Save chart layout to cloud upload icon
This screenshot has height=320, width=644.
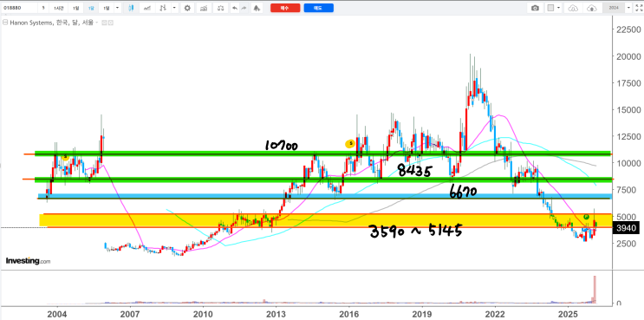point(592,8)
